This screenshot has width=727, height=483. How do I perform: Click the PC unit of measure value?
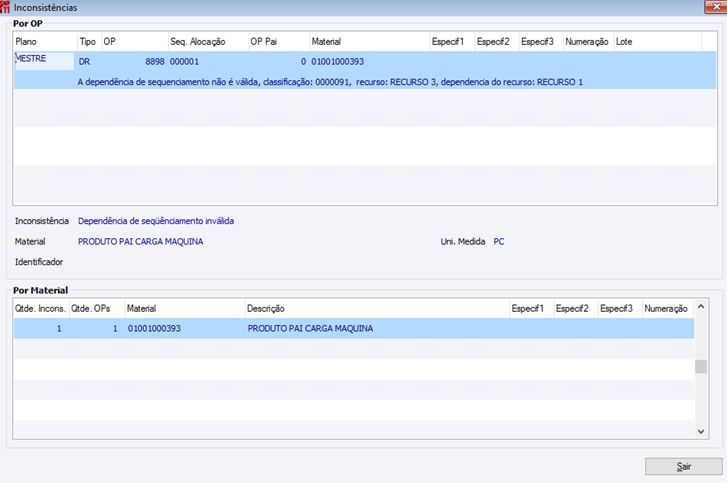point(499,242)
